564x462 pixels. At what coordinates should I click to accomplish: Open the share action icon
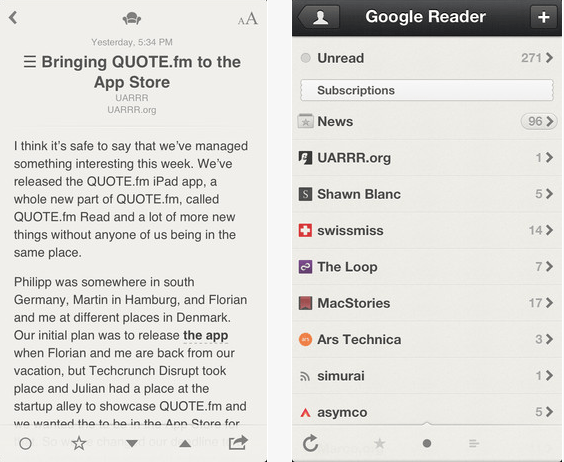click(238, 443)
